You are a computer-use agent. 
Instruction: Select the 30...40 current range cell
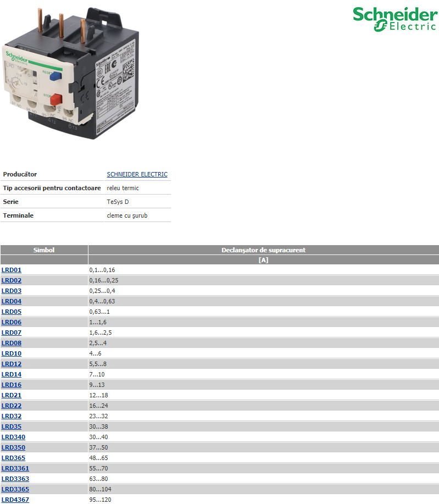[264, 437]
